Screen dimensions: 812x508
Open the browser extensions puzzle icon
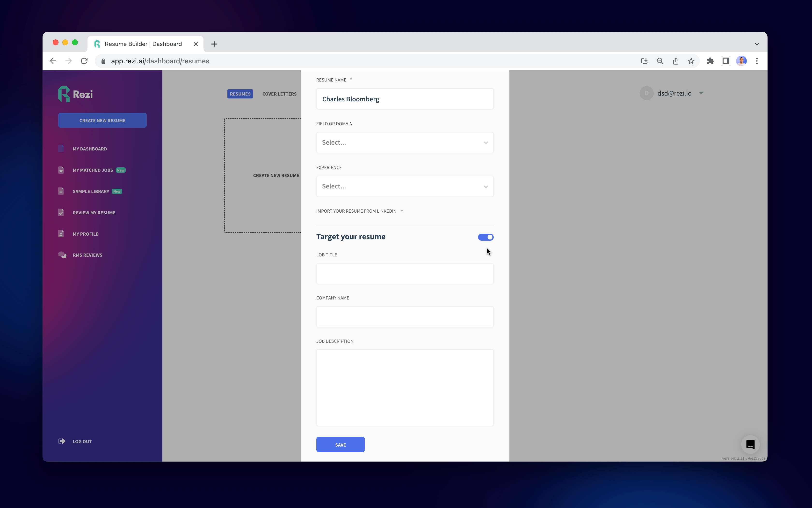click(x=710, y=61)
